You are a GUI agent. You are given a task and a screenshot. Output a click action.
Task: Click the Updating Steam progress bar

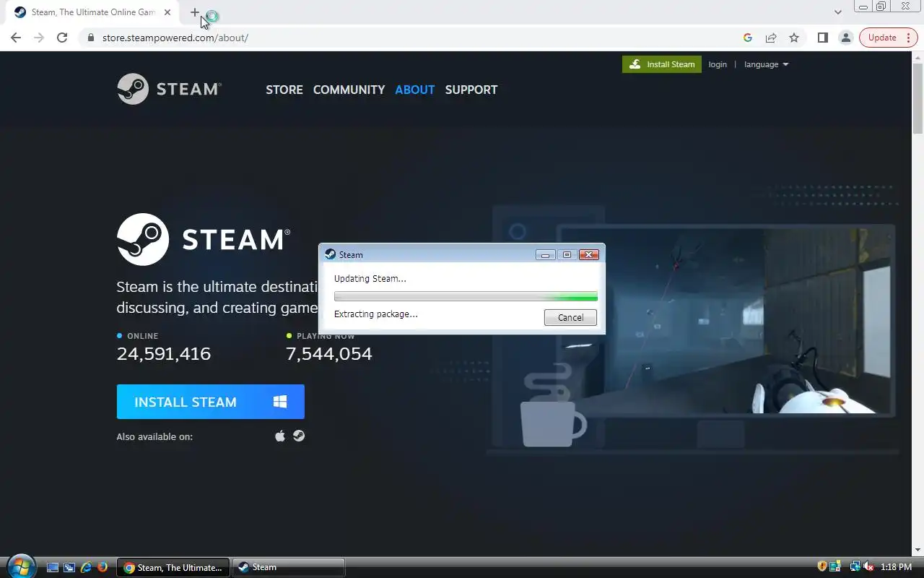point(466,296)
